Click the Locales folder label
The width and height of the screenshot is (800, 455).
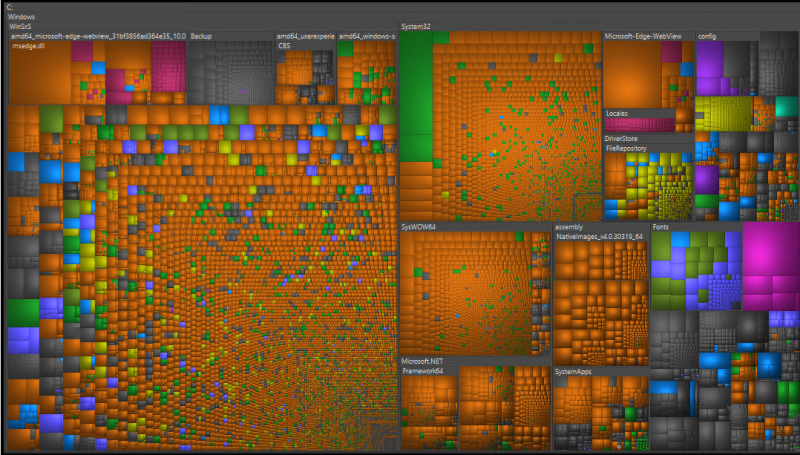tap(617, 114)
